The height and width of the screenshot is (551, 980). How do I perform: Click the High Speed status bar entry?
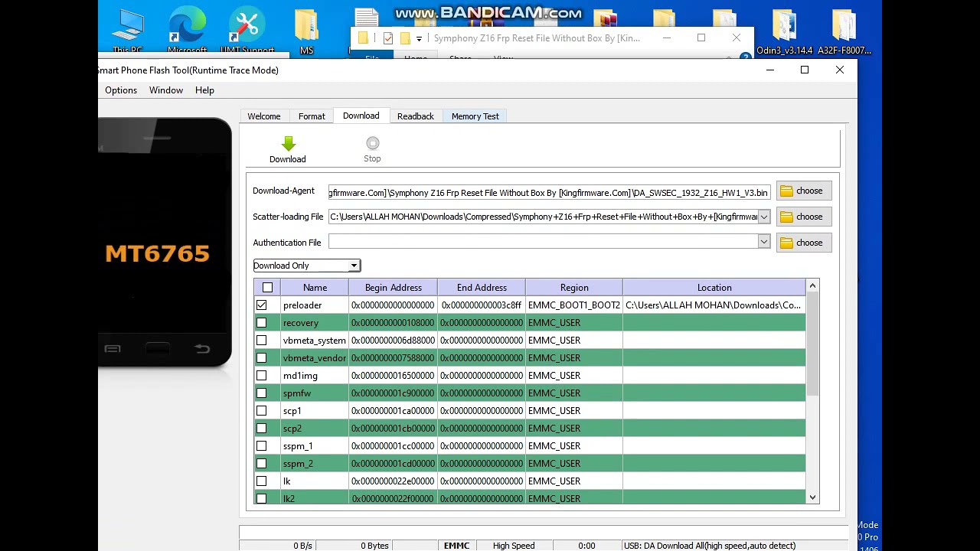pos(514,546)
